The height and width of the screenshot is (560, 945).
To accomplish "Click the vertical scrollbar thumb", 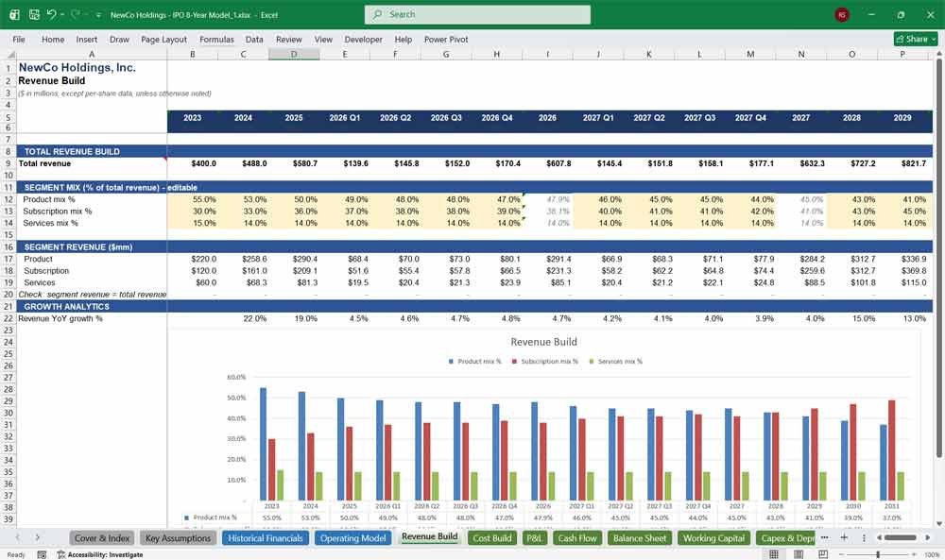I will pos(938,259).
